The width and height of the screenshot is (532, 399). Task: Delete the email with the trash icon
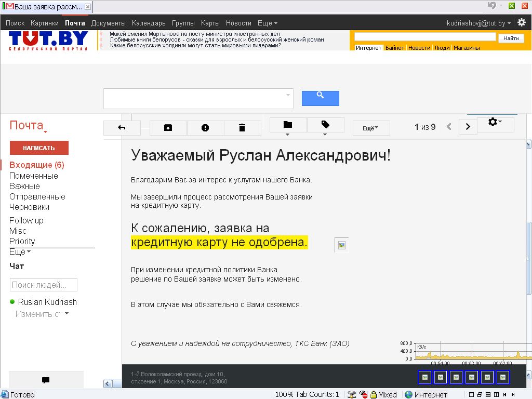[242, 128]
